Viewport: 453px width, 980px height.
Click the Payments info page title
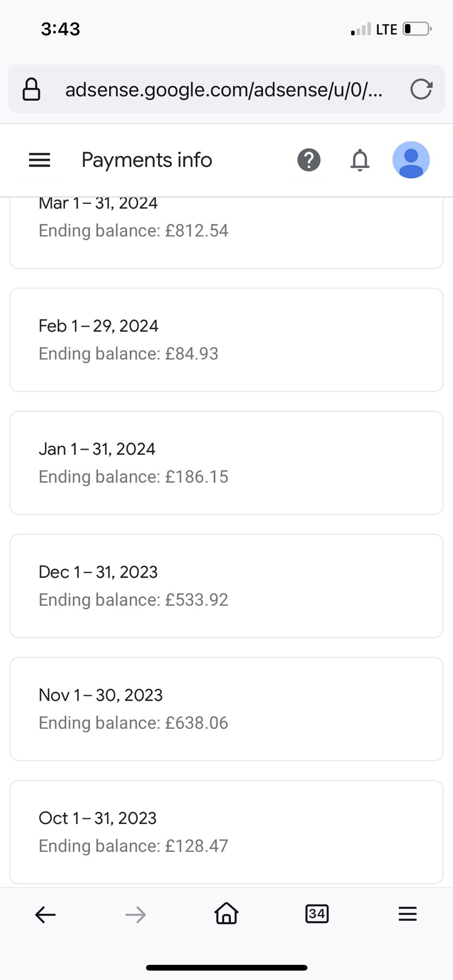(x=147, y=160)
